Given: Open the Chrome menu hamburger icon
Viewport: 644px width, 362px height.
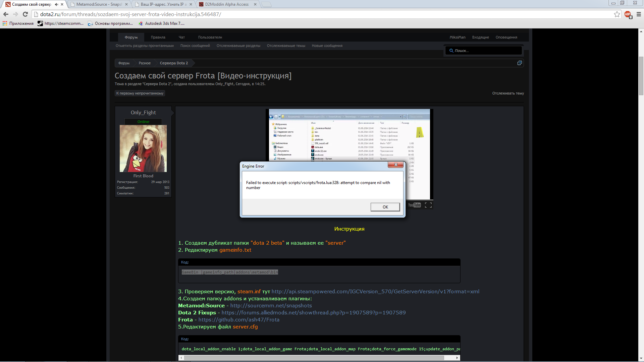Looking at the screenshot, I should [x=639, y=14].
